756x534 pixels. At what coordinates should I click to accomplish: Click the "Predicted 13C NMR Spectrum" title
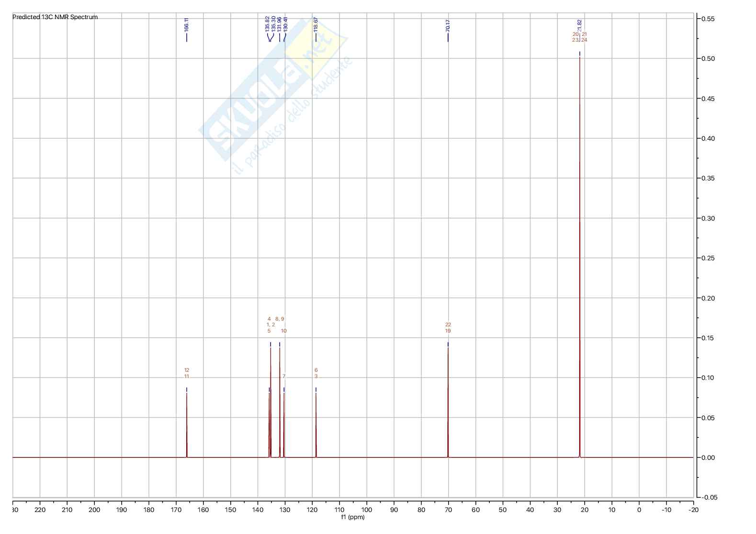[x=55, y=17]
